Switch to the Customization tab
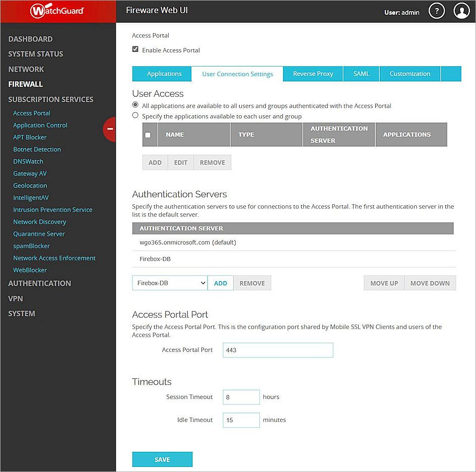 pos(410,73)
